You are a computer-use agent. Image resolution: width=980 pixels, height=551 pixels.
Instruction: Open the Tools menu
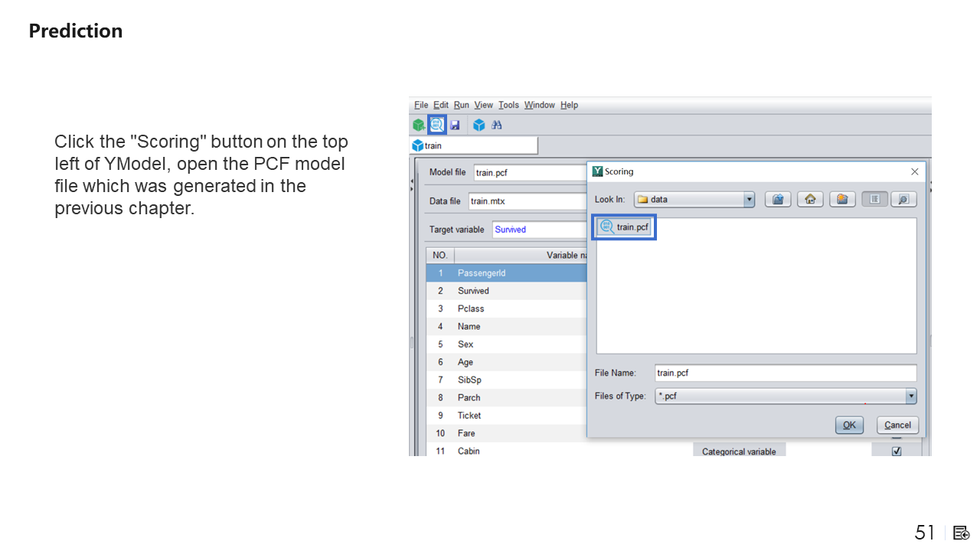point(508,105)
